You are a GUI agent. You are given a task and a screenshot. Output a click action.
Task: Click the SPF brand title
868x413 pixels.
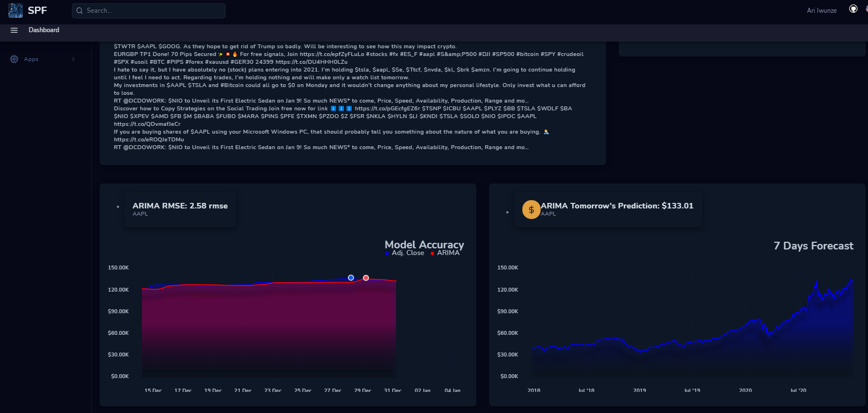pyautogui.click(x=37, y=10)
